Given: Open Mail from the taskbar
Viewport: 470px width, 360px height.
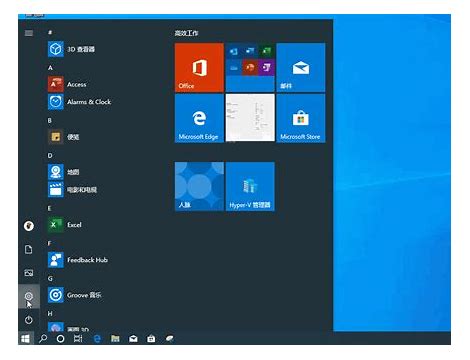Looking at the screenshot, I should 133,339.
